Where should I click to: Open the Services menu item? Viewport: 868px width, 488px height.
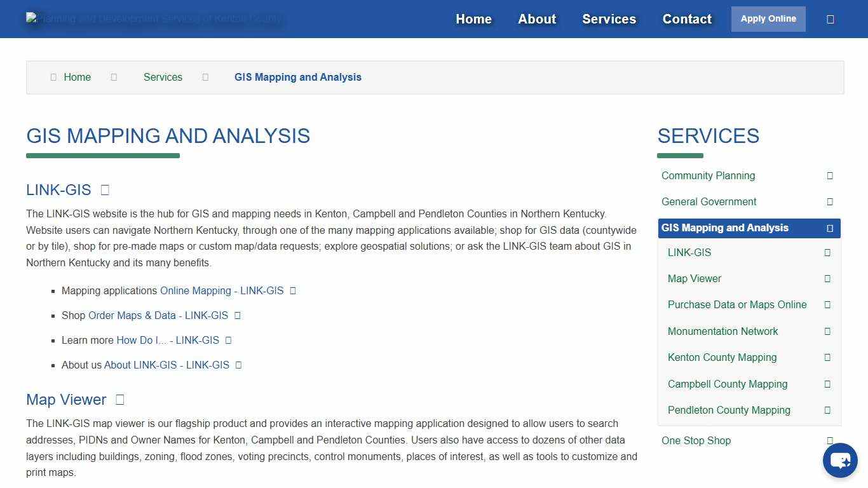click(608, 18)
